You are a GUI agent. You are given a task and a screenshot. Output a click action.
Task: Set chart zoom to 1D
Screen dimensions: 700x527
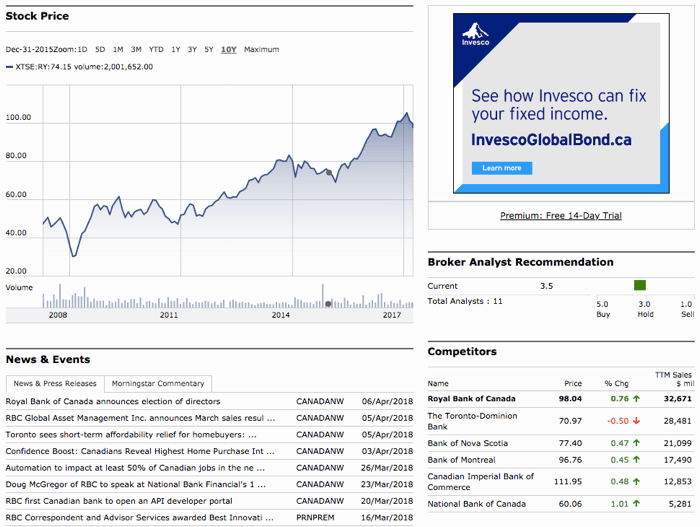tap(82, 49)
